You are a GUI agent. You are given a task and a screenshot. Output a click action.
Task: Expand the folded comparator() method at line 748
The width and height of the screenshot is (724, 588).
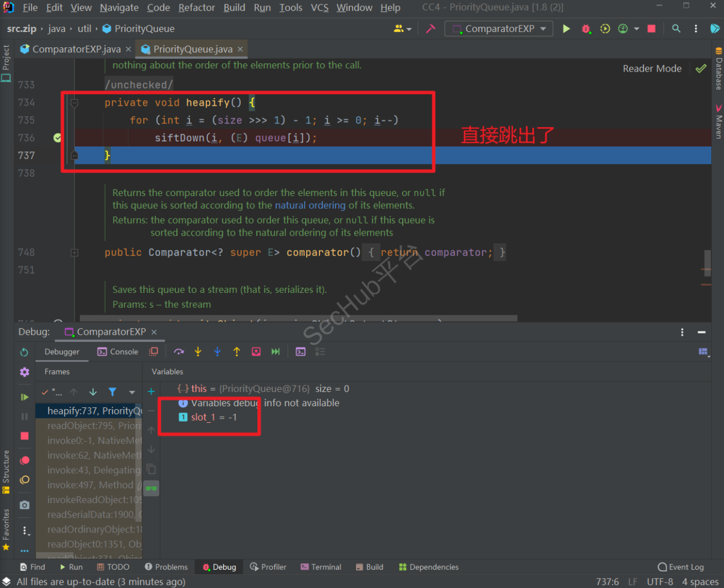click(74, 253)
